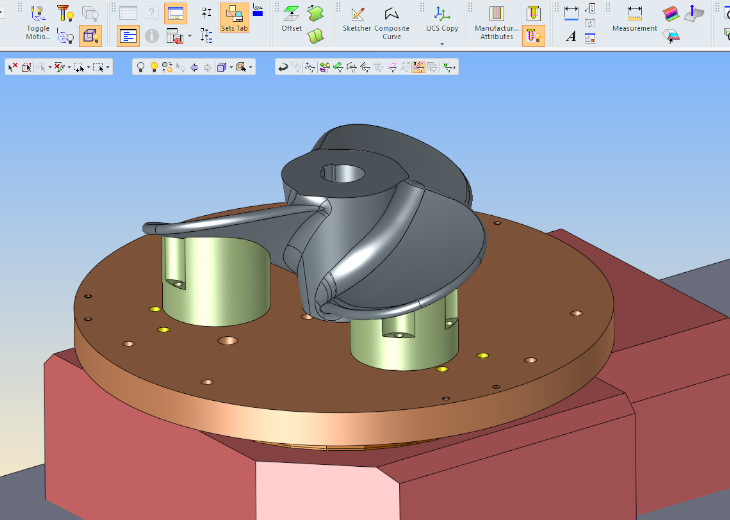Open the Measurement tool
This screenshot has height=520, width=730.
coord(634,14)
